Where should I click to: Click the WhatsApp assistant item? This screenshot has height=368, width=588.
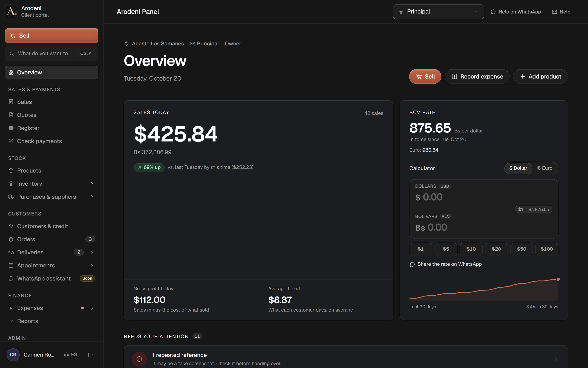[x=51, y=278]
